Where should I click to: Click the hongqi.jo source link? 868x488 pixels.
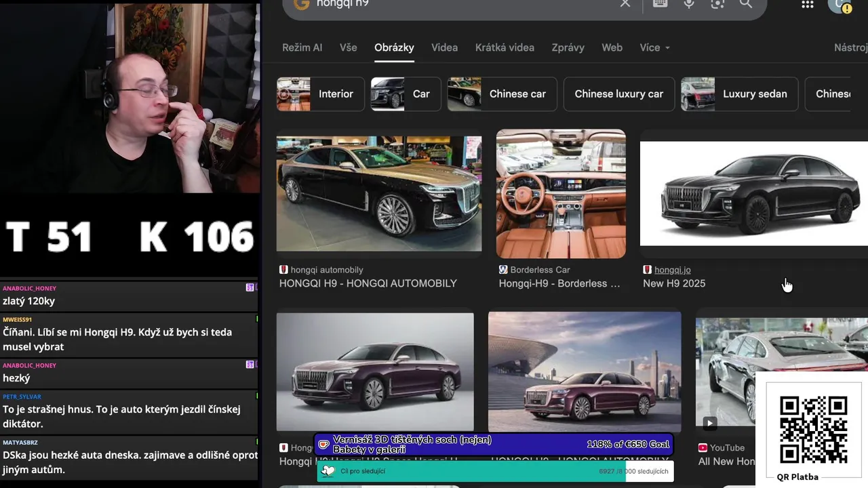673,270
